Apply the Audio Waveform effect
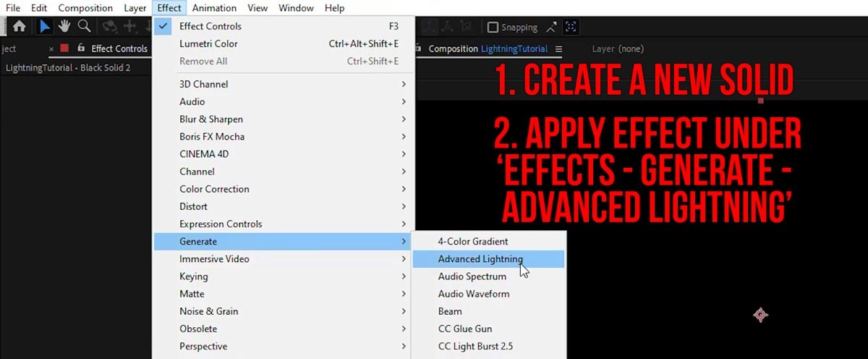The height and width of the screenshot is (359, 868). 489,294
